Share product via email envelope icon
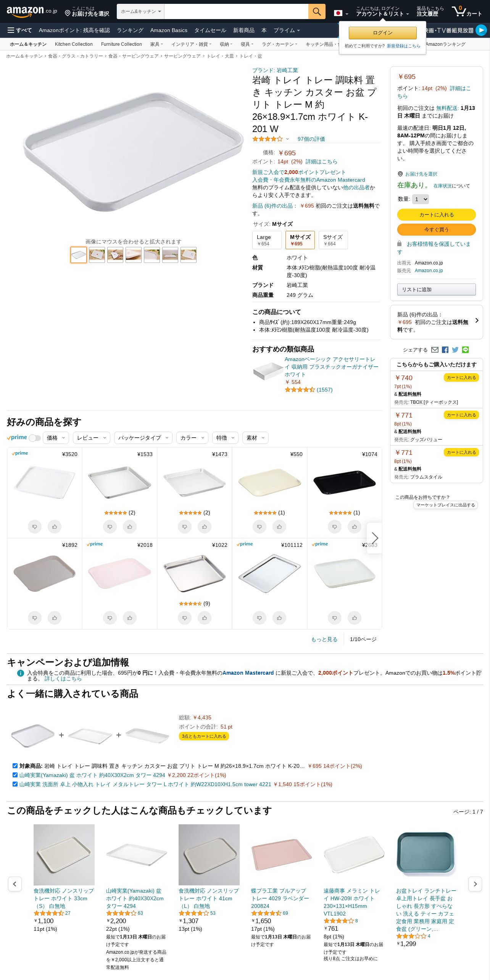 pyautogui.click(x=435, y=350)
